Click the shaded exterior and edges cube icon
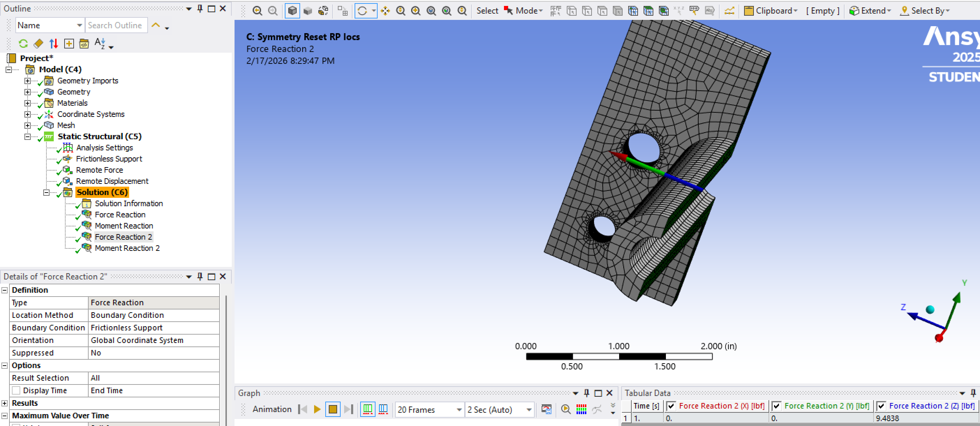 [292, 11]
